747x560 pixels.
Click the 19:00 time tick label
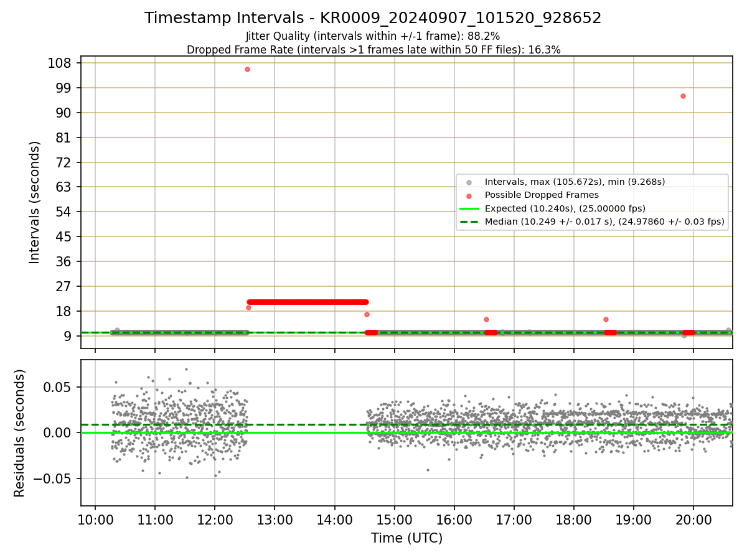coord(634,519)
